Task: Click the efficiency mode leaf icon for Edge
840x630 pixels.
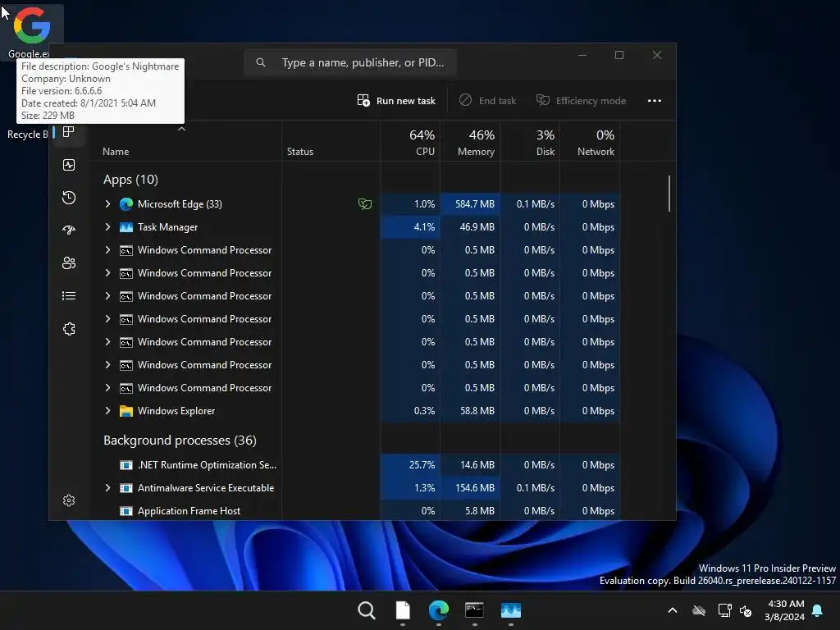Action: click(365, 204)
